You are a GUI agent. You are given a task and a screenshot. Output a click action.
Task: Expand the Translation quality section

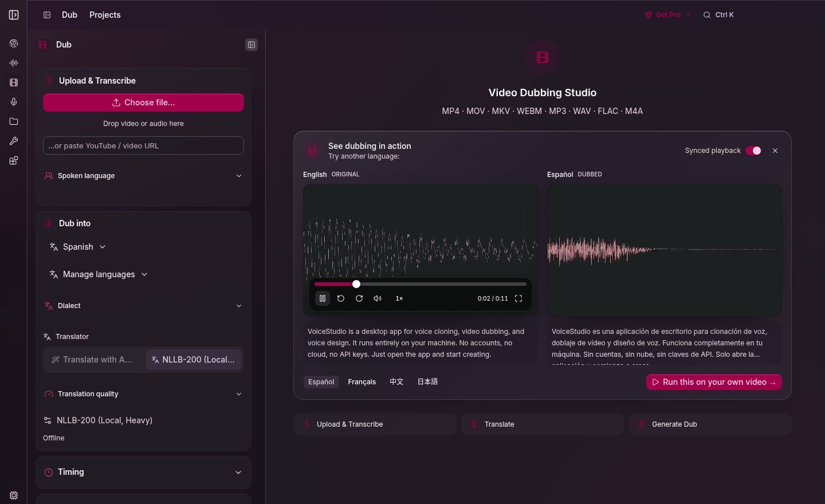click(143, 394)
